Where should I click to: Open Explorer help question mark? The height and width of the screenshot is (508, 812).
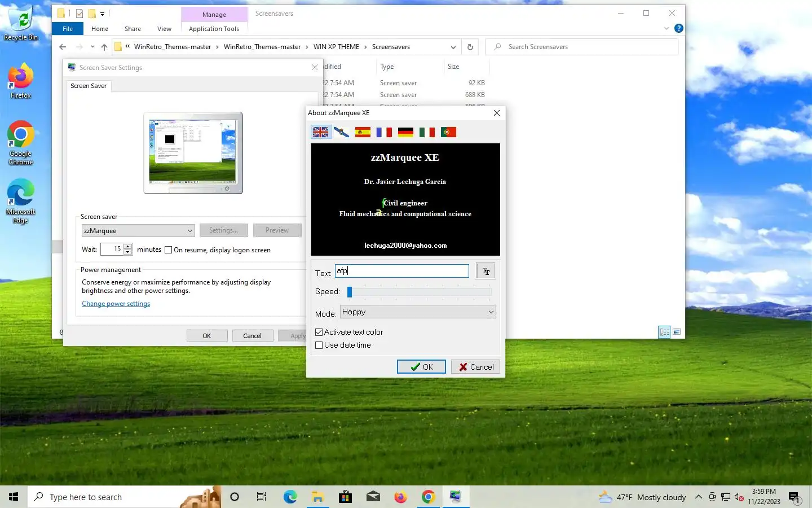pyautogui.click(x=679, y=28)
